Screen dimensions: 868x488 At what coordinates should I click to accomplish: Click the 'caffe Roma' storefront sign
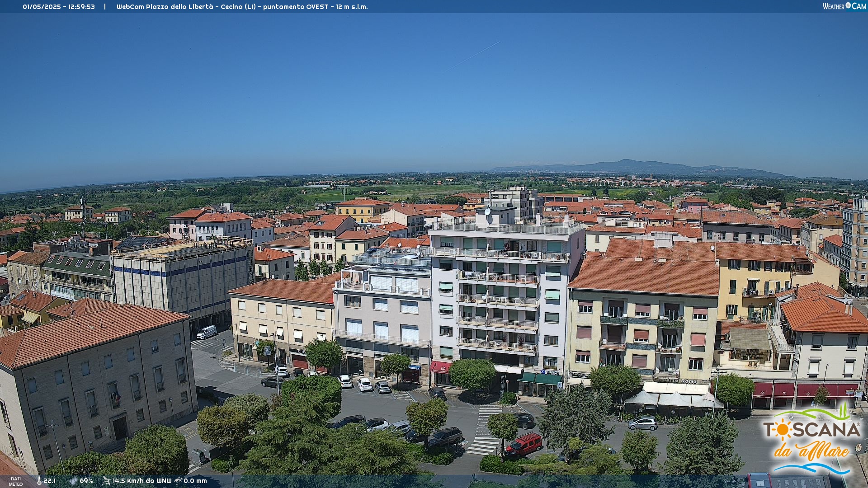point(680,381)
